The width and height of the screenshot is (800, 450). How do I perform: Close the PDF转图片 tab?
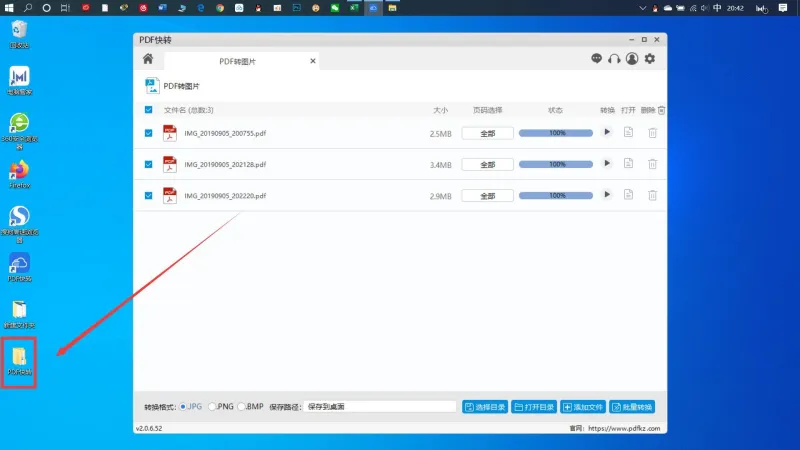point(313,61)
